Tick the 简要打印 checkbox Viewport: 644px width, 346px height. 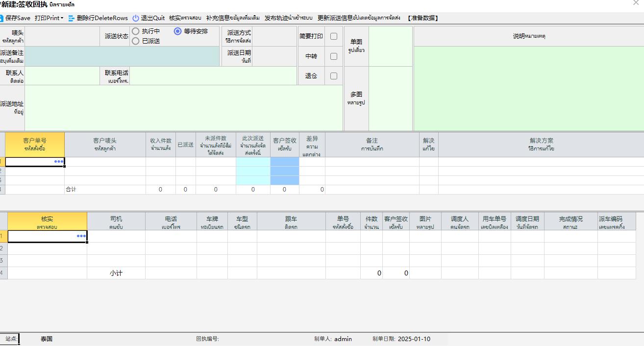pos(334,36)
